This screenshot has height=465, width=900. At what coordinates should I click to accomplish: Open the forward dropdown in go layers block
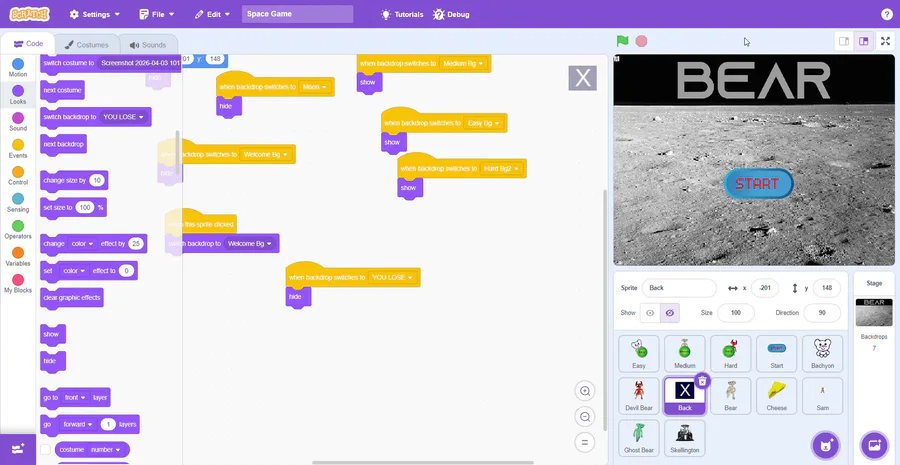[77, 424]
